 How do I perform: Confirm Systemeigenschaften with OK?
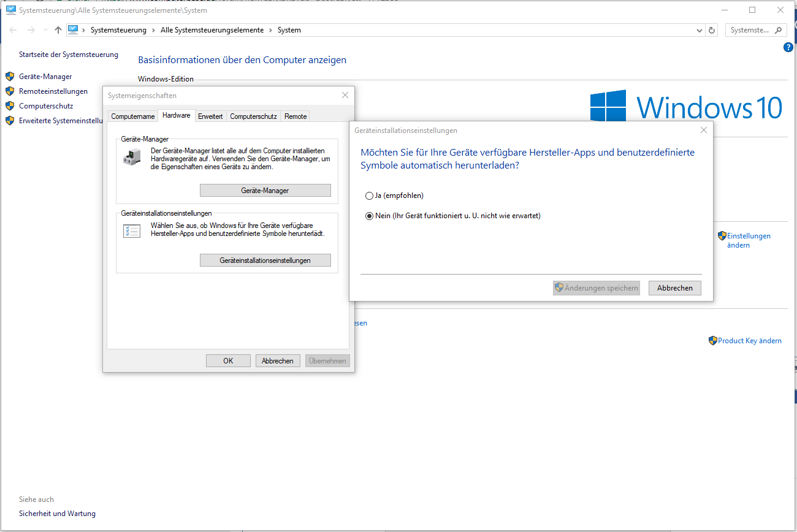coord(228,361)
